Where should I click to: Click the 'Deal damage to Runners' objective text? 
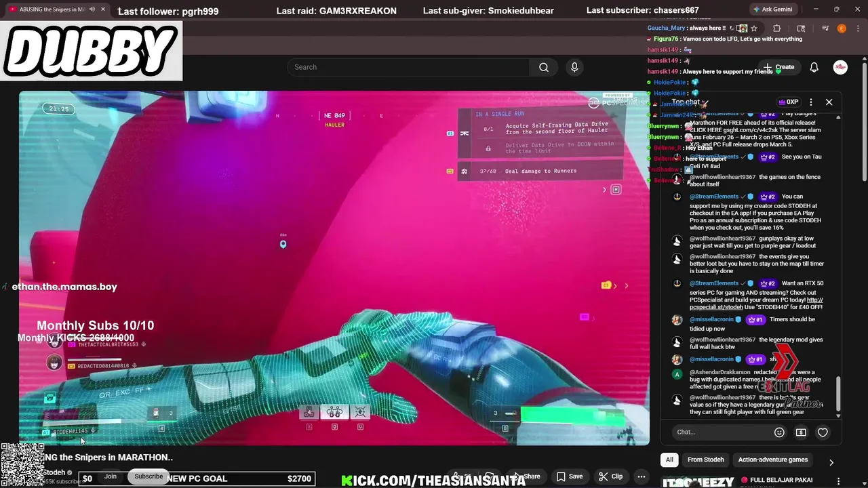(540, 171)
